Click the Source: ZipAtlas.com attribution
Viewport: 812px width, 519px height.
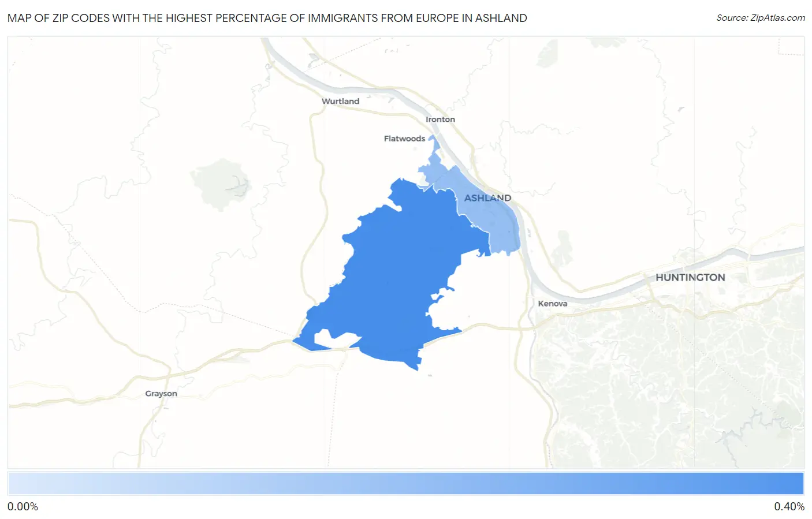tap(761, 18)
